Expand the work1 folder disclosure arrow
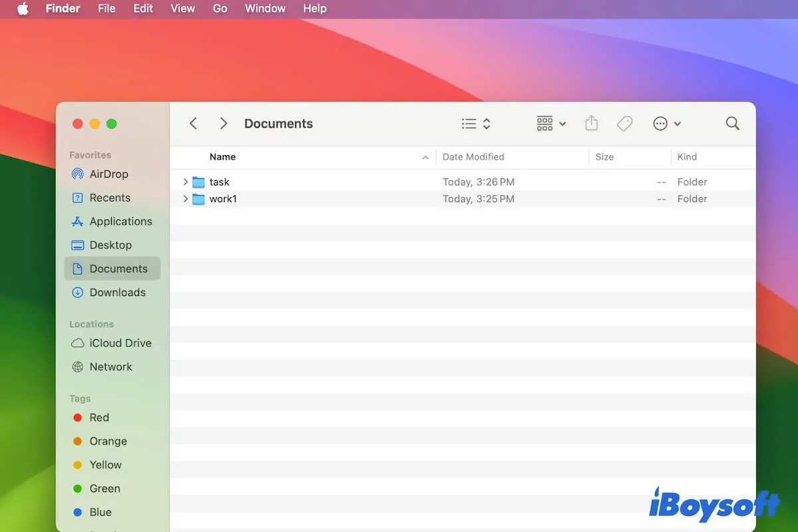The width and height of the screenshot is (798, 532). click(x=186, y=199)
